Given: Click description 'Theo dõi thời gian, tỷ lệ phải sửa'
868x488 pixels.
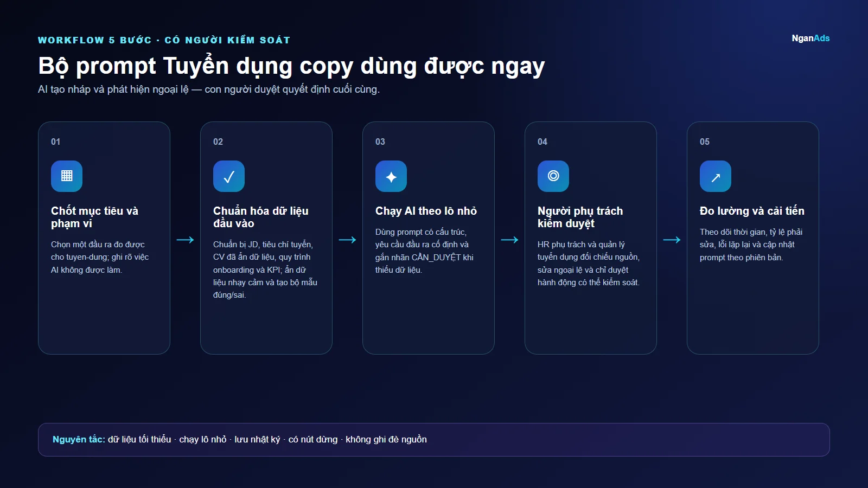Looking at the screenshot, I should pos(751,238).
